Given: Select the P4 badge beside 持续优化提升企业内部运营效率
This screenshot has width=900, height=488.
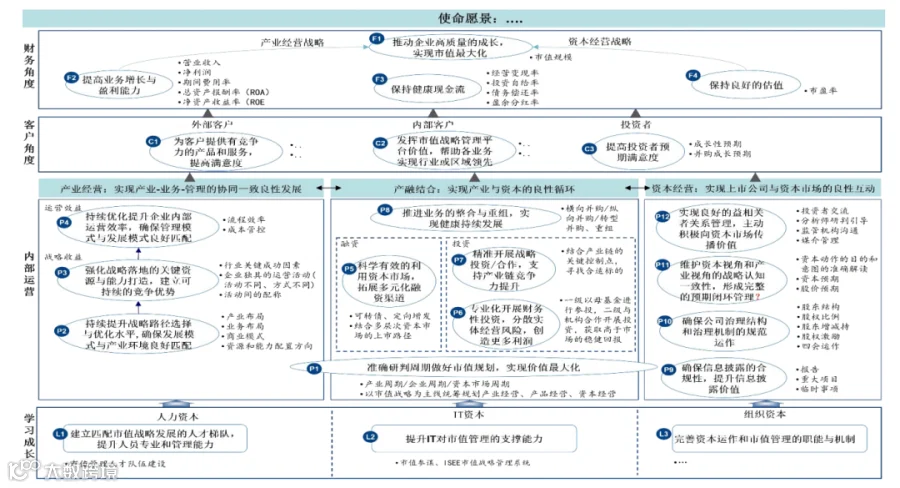Looking at the screenshot, I should [64, 222].
